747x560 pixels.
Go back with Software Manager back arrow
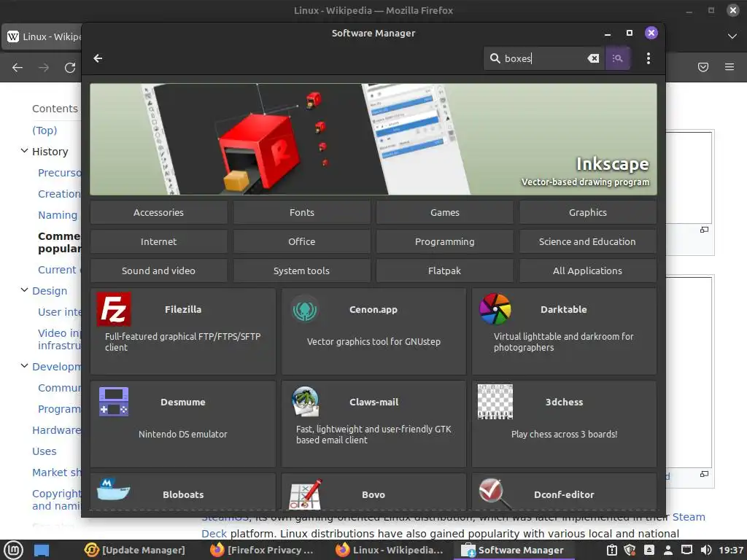(98, 58)
